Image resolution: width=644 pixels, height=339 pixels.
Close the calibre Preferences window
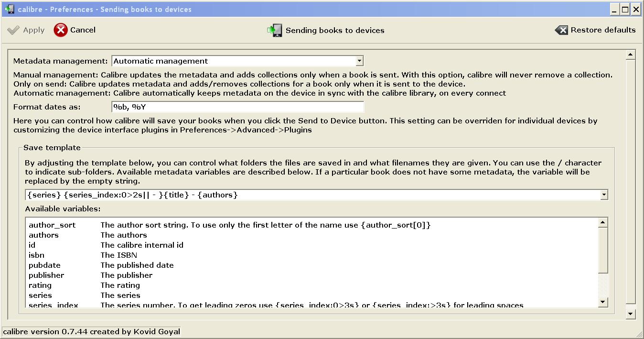coord(636,9)
